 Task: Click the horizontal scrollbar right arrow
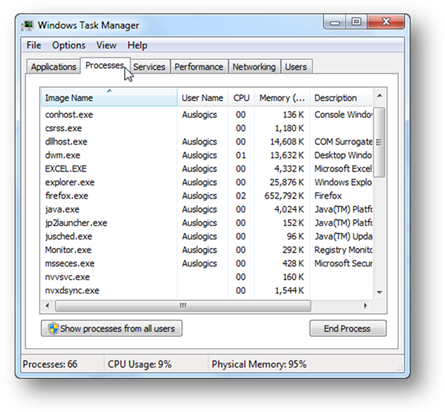[x=366, y=306]
